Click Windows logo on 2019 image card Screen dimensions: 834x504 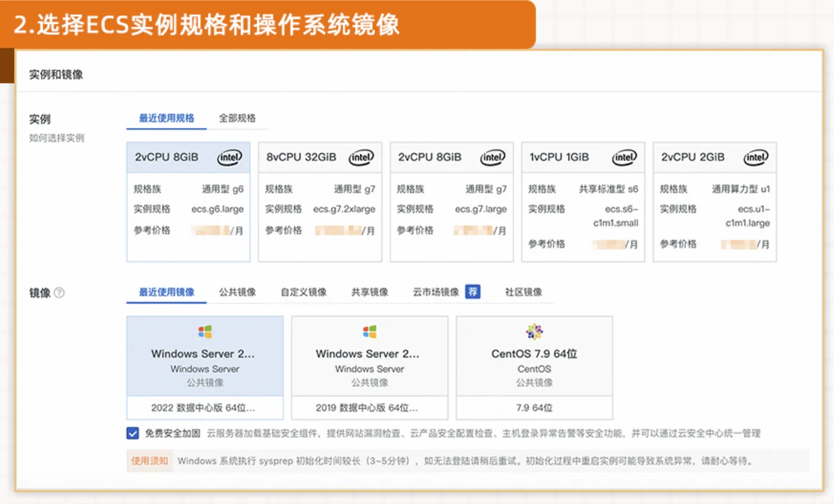pyautogui.click(x=369, y=332)
